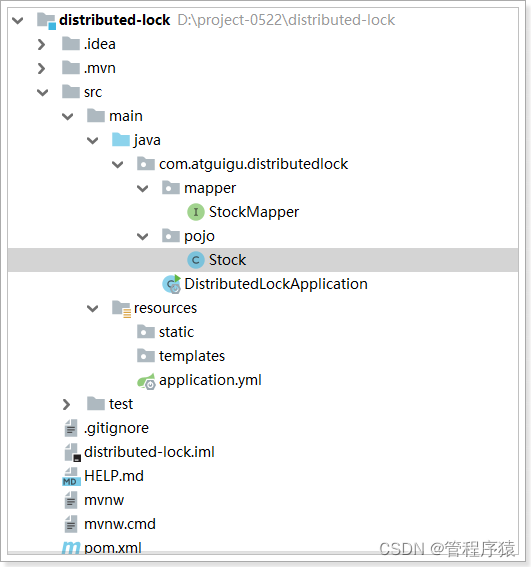
Task: Click the HELP.md markdown file icon
Action: (x=71, y=477)
